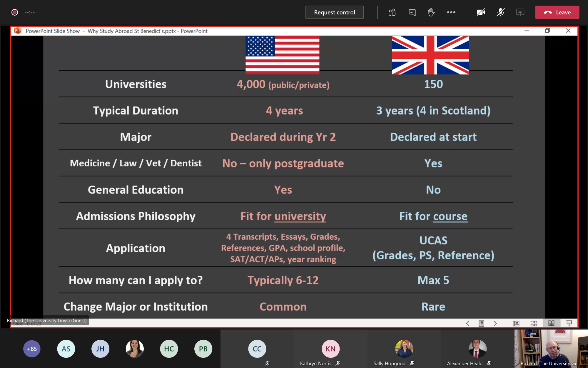
Task: Click the 'General Education' row label
Action: 136,190
